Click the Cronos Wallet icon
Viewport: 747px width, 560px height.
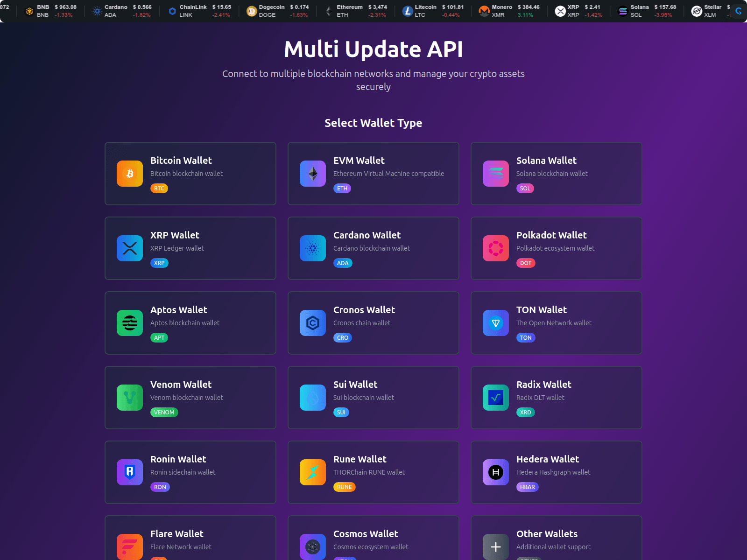tap(313, 323)
